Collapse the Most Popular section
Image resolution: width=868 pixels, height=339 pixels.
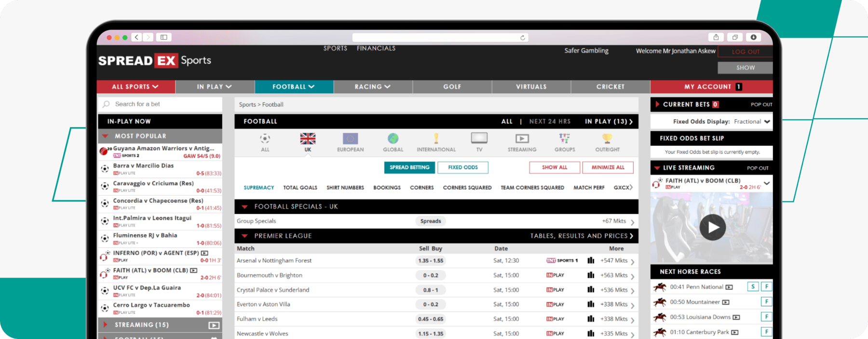105,136
